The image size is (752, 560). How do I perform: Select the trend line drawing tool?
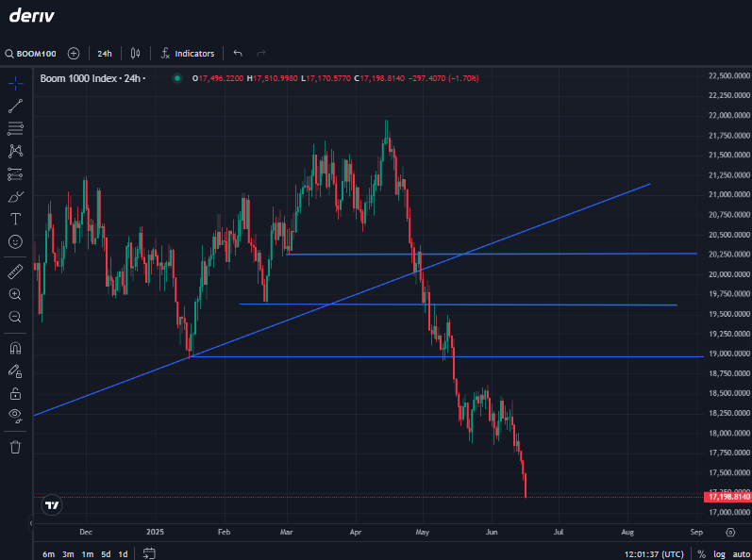15,107
